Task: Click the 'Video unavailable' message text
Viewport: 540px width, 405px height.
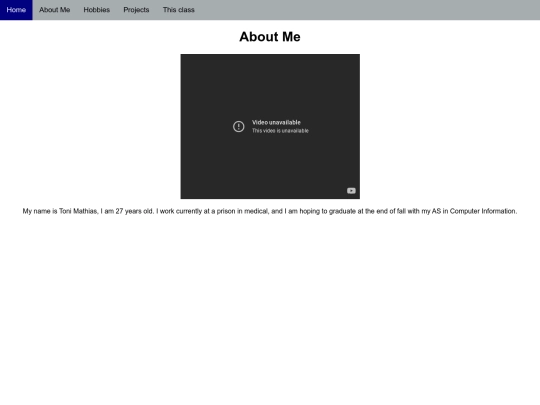Action: [x=276, y=122]
